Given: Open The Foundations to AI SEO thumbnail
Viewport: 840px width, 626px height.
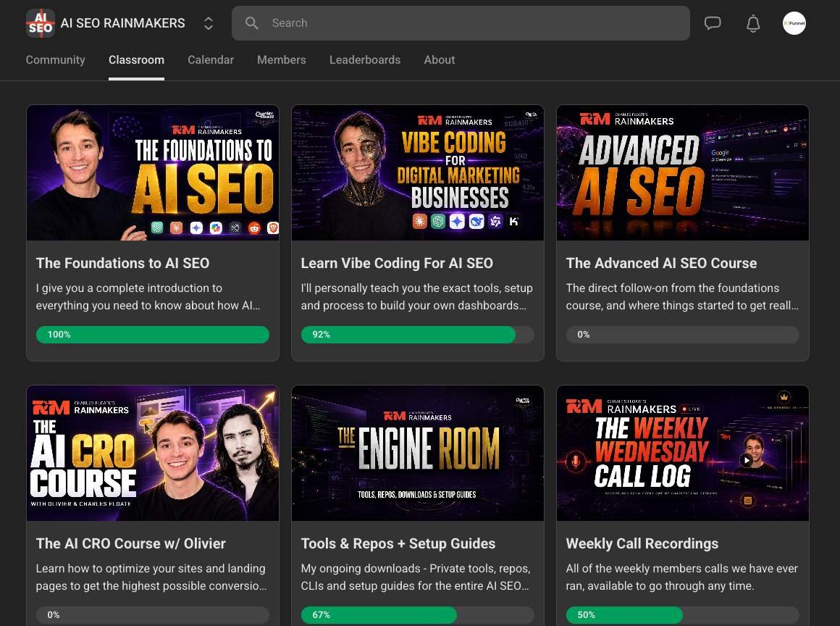Looking at the screenshot, I should (153, 172).
